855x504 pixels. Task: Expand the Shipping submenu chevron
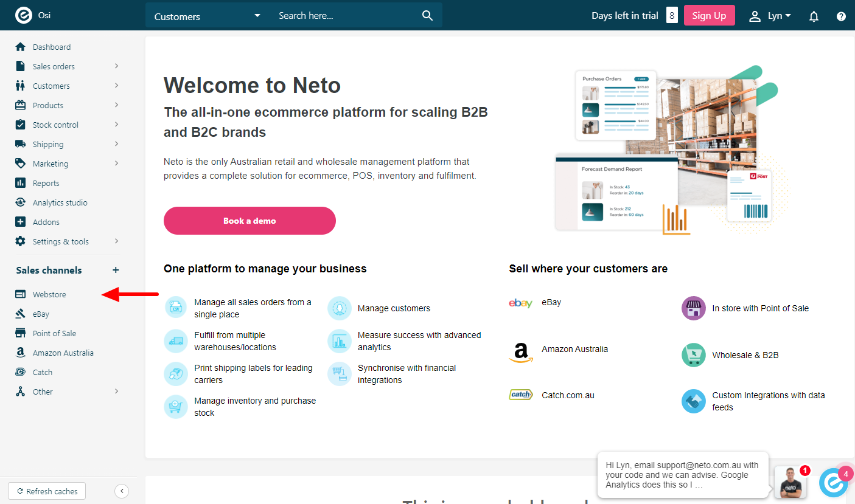pyautogui.click(x=116, y=143)
